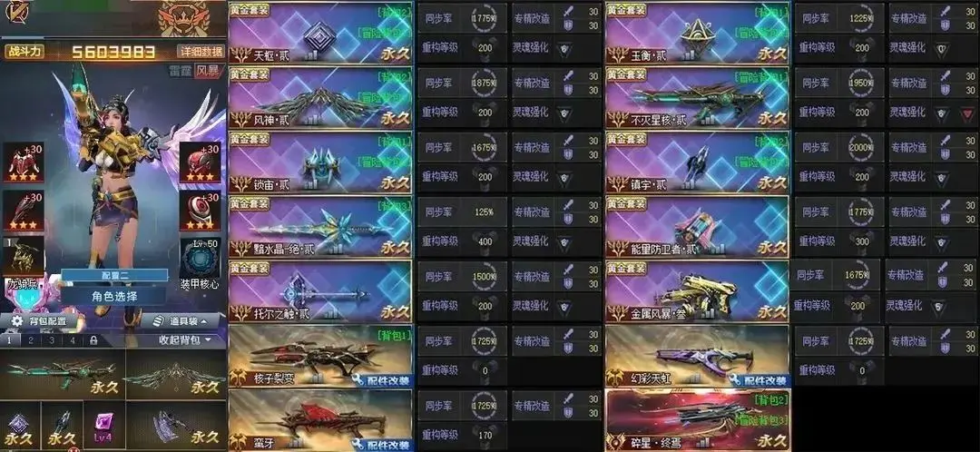The height and width of the screenshot is (452, 980).
Task: Toggle the 风暴 mode option
Action: click(x=209, y=71)
